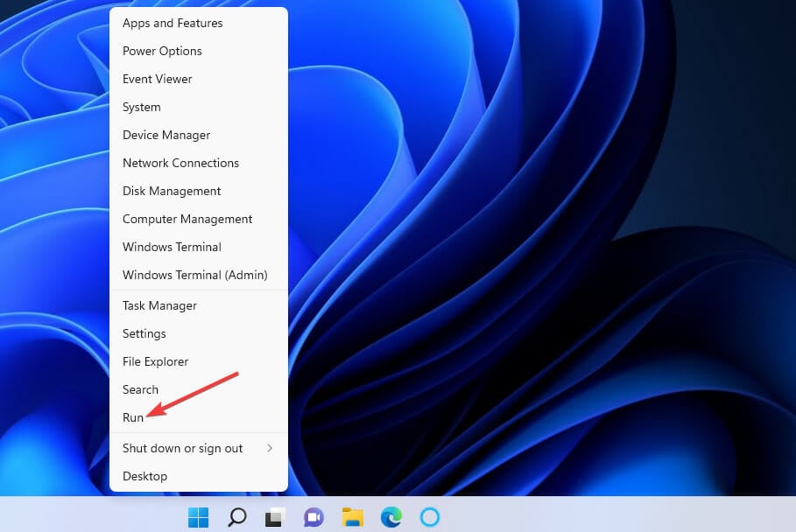The image size is (796, 532).
Task: Open Disk Management
Action: pyautogui.click(x=171, y=191)
